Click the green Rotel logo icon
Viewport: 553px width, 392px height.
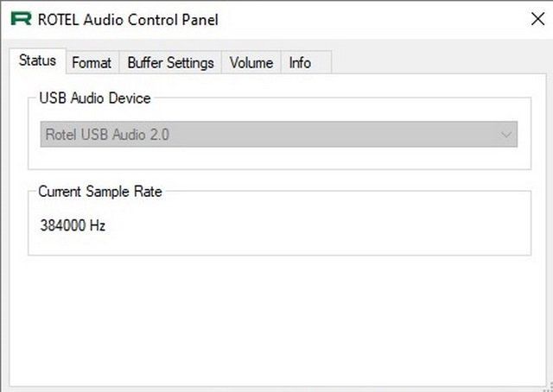tap(21, 19)
